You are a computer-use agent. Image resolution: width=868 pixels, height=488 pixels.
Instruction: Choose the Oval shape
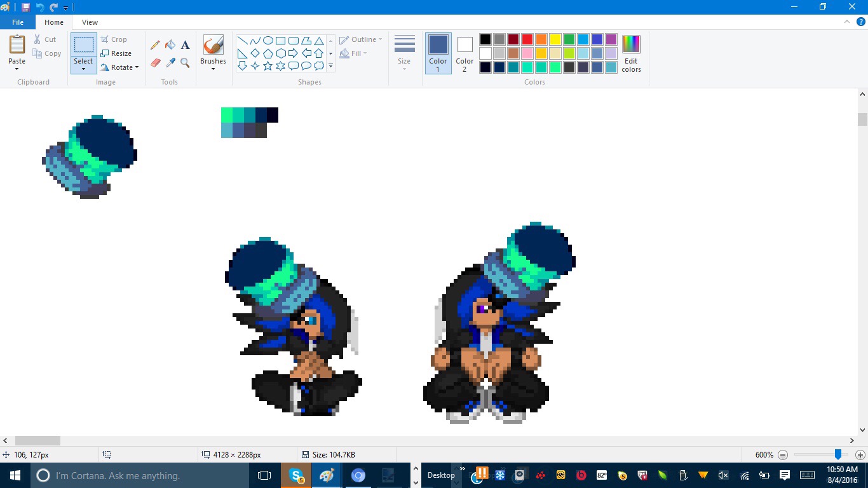click(x=268, y=41)
